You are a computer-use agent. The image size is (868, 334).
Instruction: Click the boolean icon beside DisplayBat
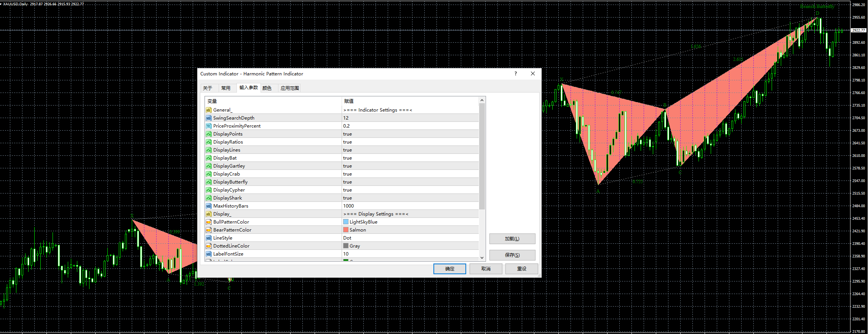pyautogui.click(x=208, y=158)
